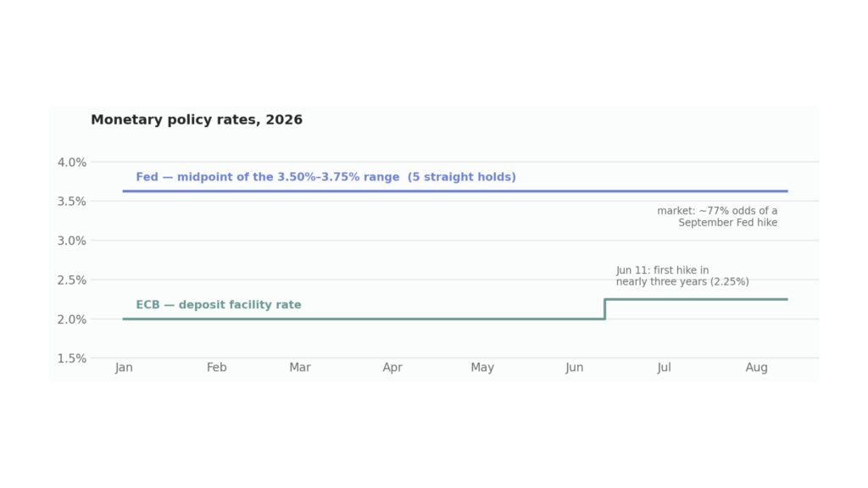Click the Aug month label

coord(756,368)
